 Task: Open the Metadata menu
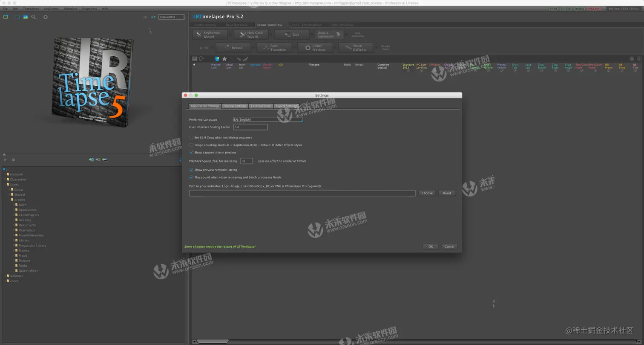coord(71,9)
